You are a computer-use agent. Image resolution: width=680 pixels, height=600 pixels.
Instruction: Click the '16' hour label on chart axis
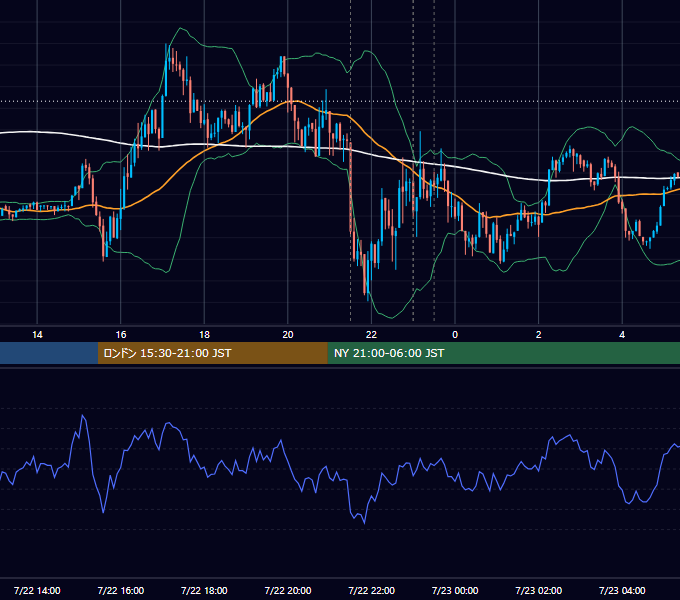tap(121, 335)
